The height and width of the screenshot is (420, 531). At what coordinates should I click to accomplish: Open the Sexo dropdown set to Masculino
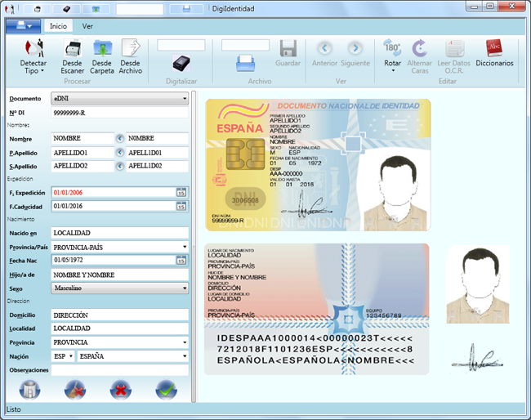(x=185, y=288)
